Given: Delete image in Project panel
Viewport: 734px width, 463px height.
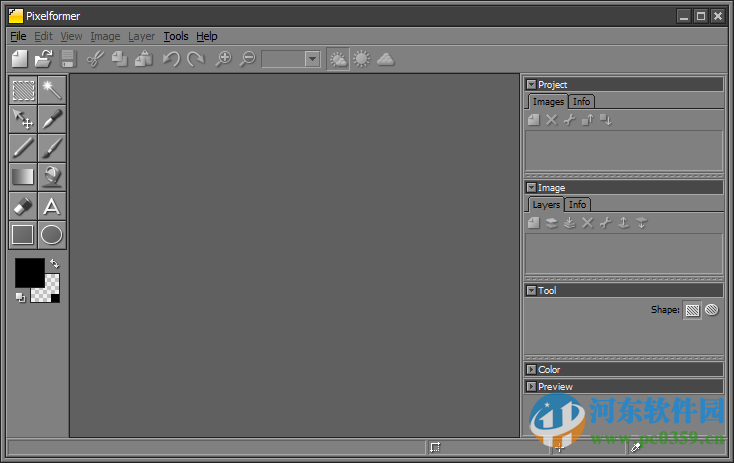Looking at the screenshot, I should click(551, 120).
